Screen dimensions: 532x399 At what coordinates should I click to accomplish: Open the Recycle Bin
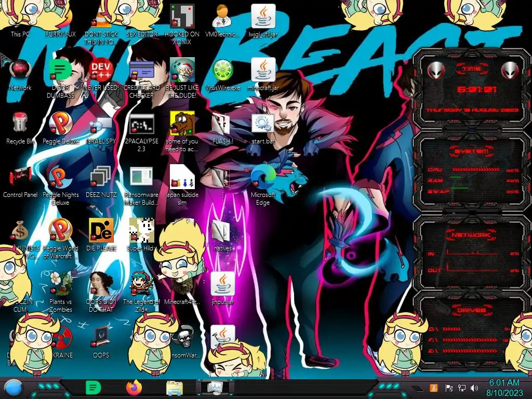[x=20, y=128]
